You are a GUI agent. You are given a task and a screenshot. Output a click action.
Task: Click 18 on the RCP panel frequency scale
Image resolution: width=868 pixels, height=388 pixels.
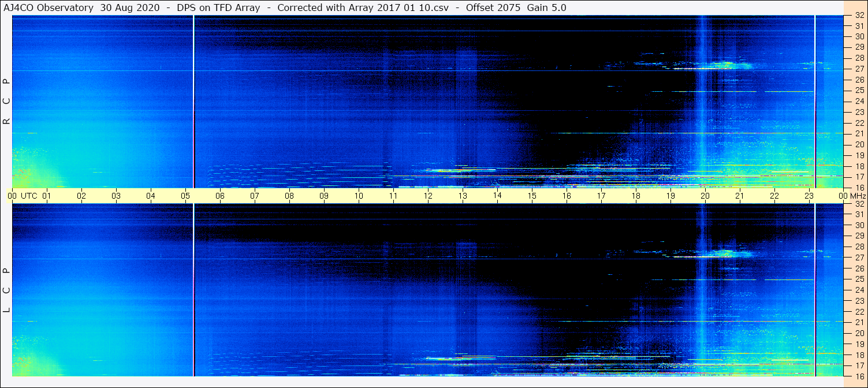coord(859,166)
